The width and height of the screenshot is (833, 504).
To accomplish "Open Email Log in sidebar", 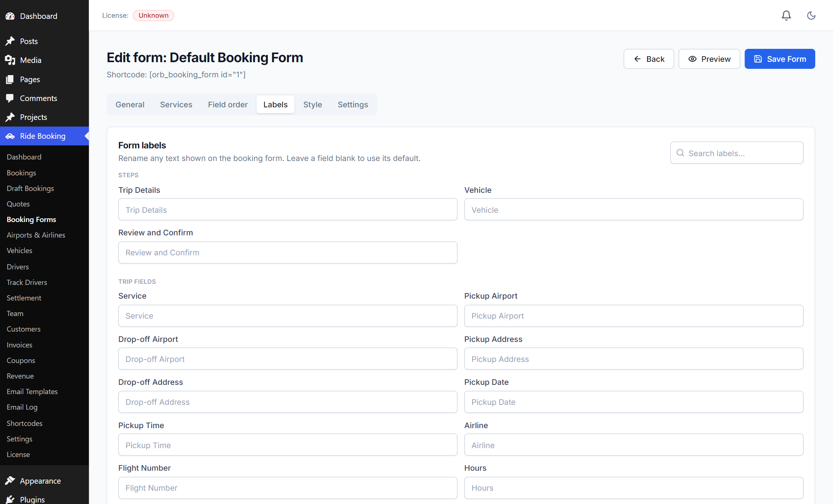I will [22, 407].
